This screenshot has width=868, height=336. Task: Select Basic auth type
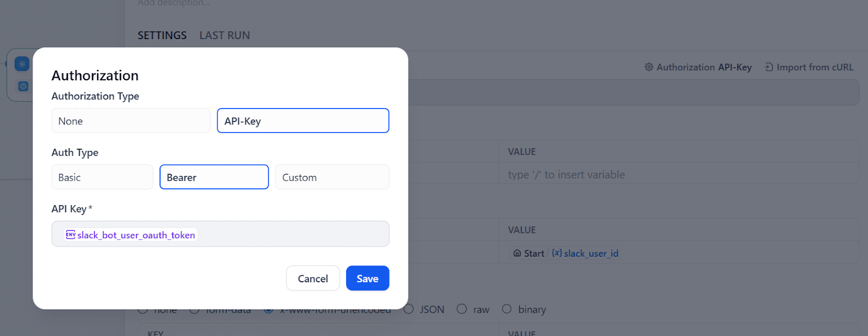[102, 177]
